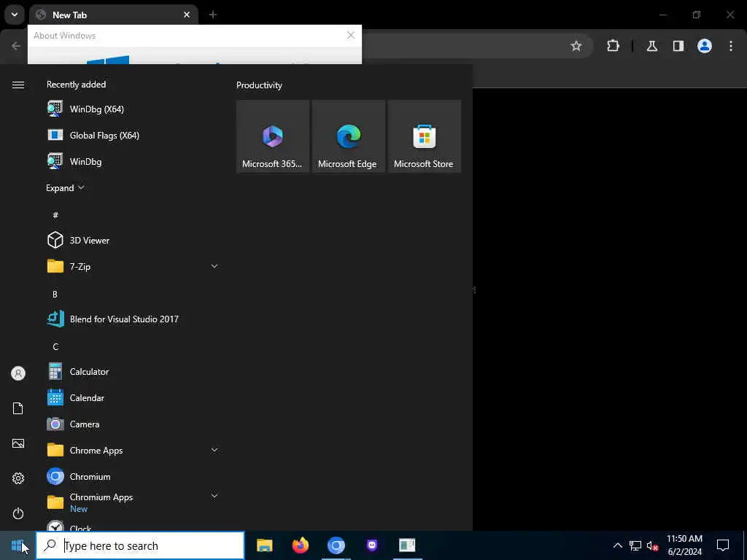Open the purple app on taskbar
747x560 pixels.
point(372,545)
